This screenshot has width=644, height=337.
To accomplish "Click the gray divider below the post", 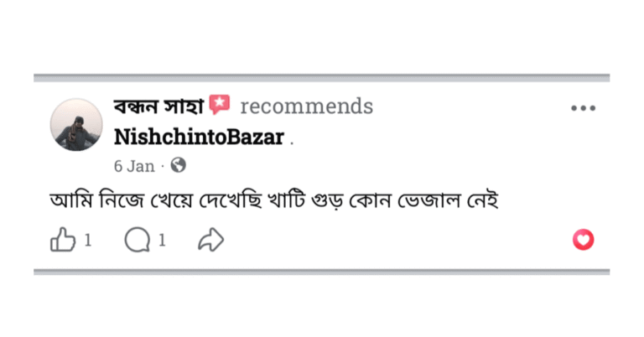I will coord(321,272).
